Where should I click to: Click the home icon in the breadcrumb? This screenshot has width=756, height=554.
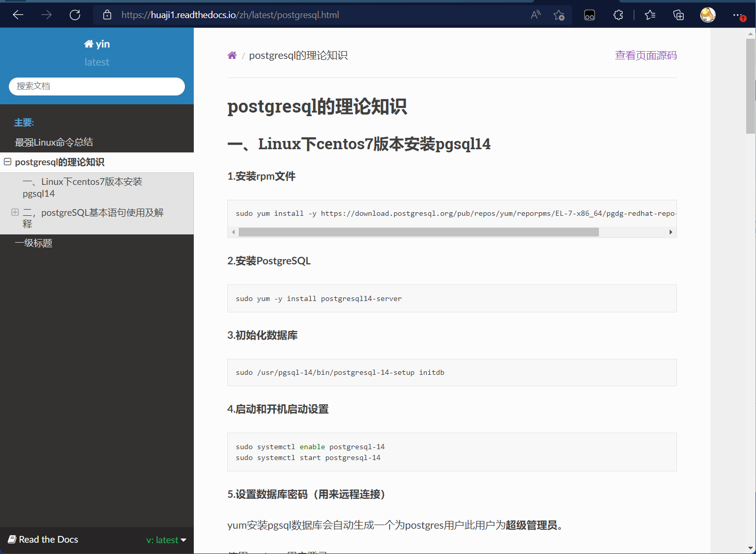[232, 55]
